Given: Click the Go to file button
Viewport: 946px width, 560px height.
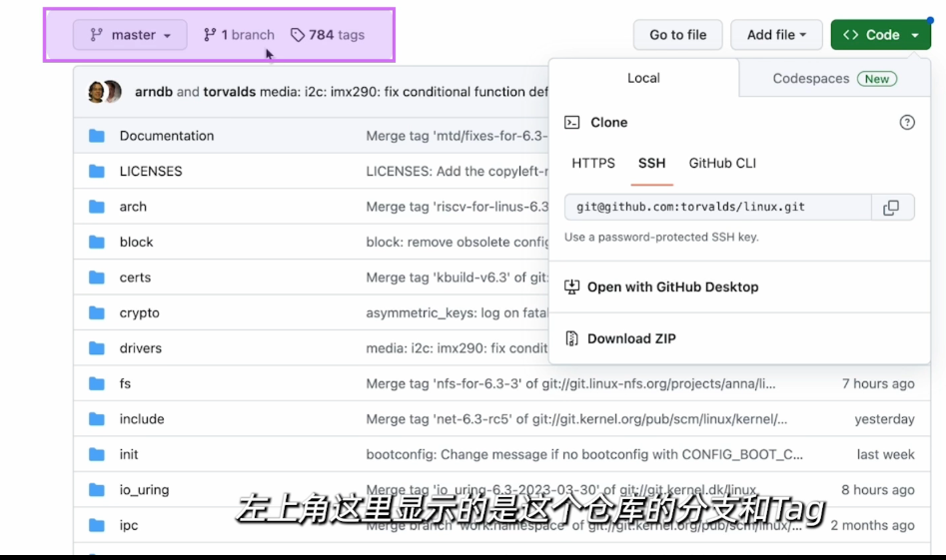Looking at the screenshot, I should (677, 35).
